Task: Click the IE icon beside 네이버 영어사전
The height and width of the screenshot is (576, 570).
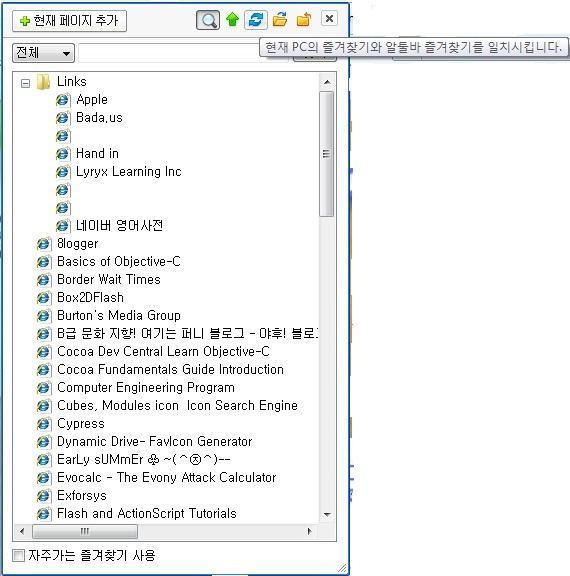Action: (x=63, y=226)
